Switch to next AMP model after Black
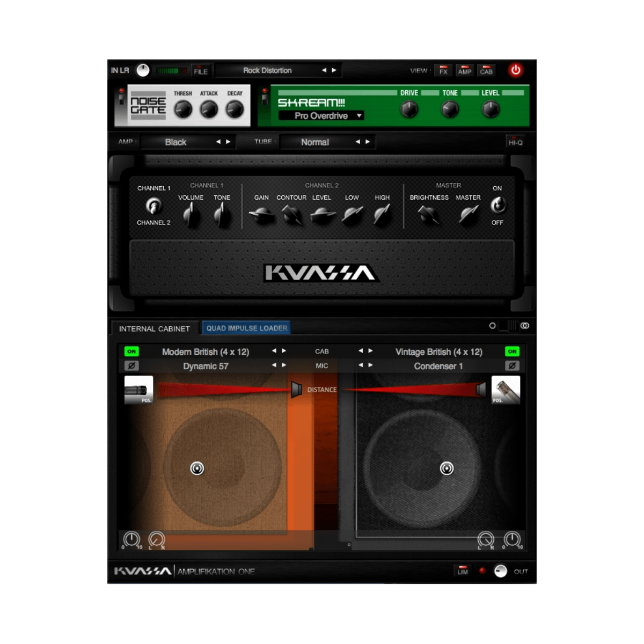Screen dimensions: 644x644 (x=228, y=142)
